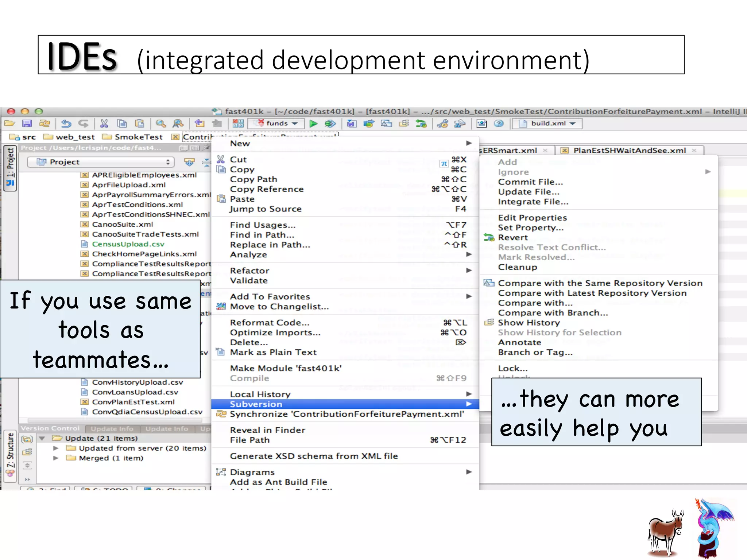Click web_test in the navigation breadcrumb

69,137
